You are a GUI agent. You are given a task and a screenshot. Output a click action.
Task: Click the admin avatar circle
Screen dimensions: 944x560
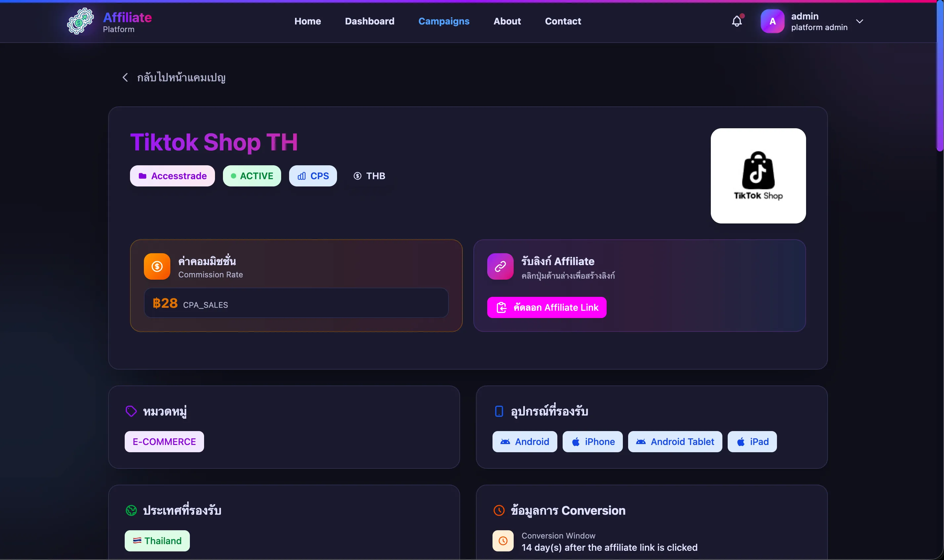(772, 21)
